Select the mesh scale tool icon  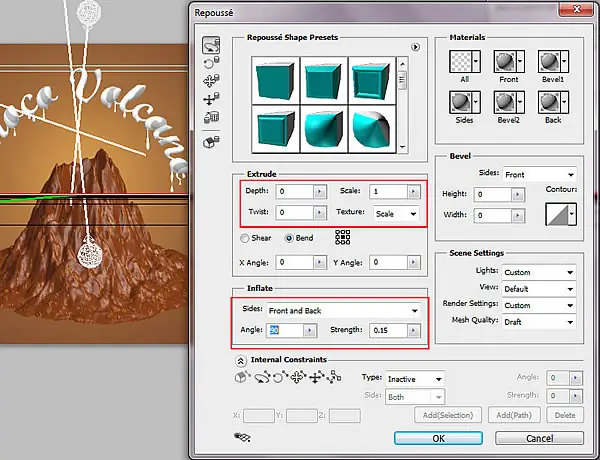pyautogui.click(x=211, y=117)
